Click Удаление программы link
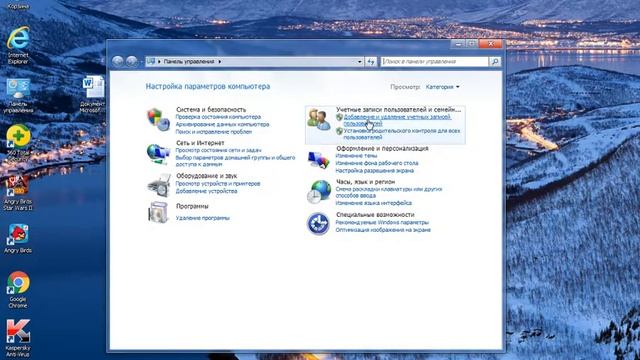The height and width of the screenshot is (360, 640). tap(202, 218)
